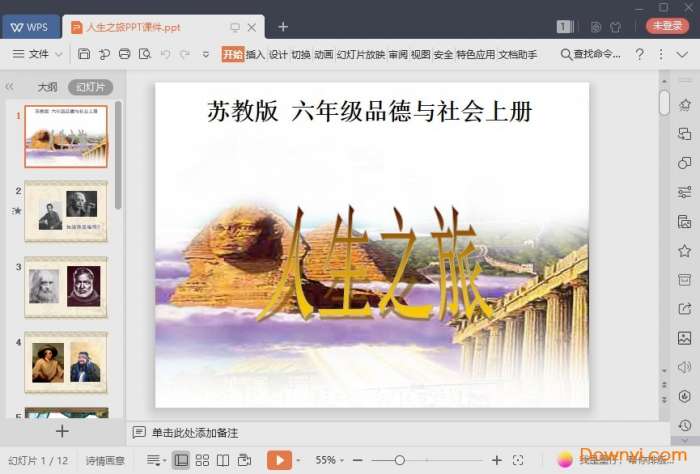Open Print Preview icon
Image resolution: width=700 pixels, height=474 pixels.
(145, 54)
